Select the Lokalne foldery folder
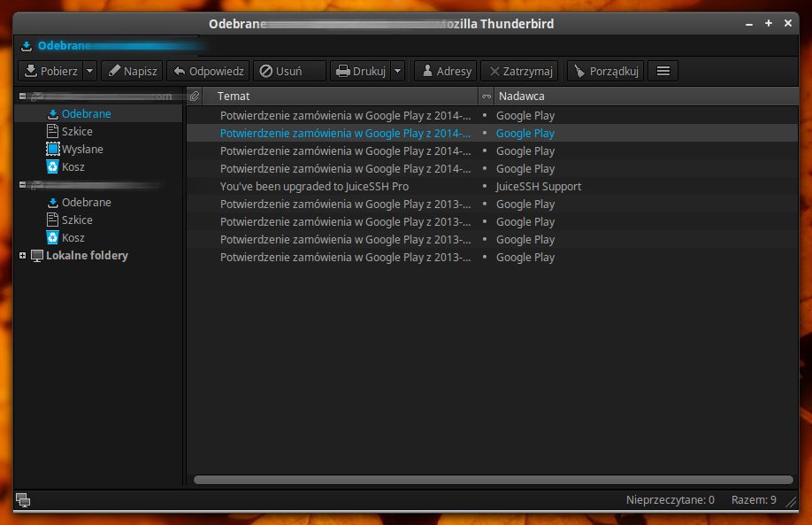The image size is (812, 525). (x=87, y=256)
